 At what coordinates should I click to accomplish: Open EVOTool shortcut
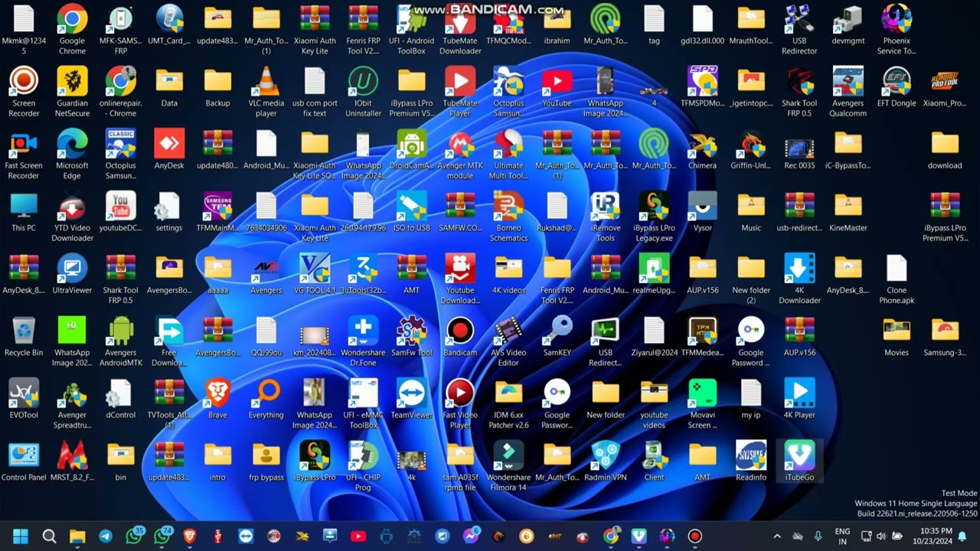click(x=24, y=399)
